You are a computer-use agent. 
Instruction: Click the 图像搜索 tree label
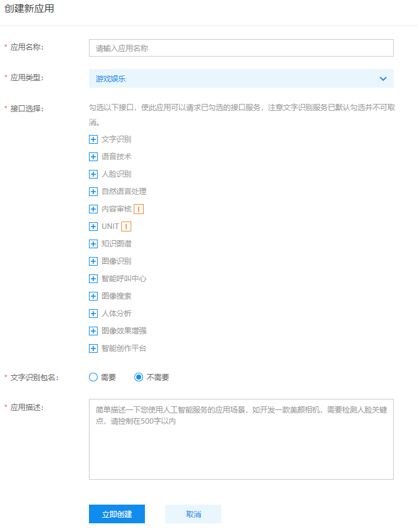coord(116,296)
